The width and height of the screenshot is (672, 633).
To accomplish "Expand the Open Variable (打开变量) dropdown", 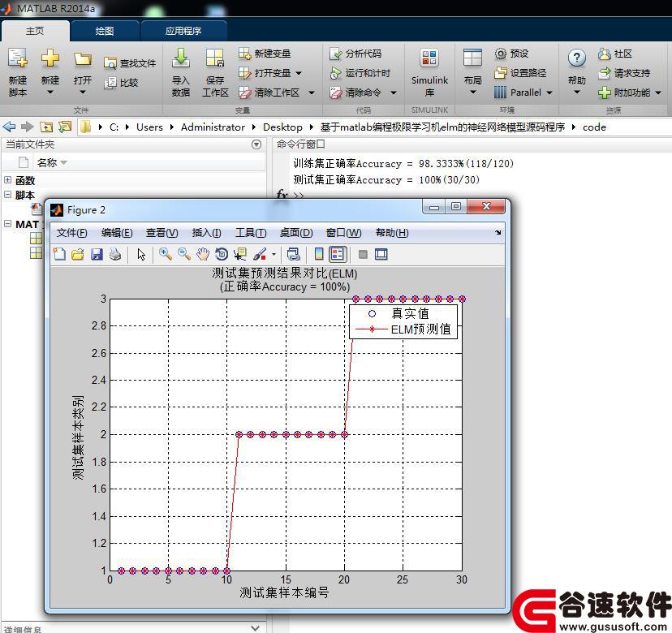I will (299, 73).
